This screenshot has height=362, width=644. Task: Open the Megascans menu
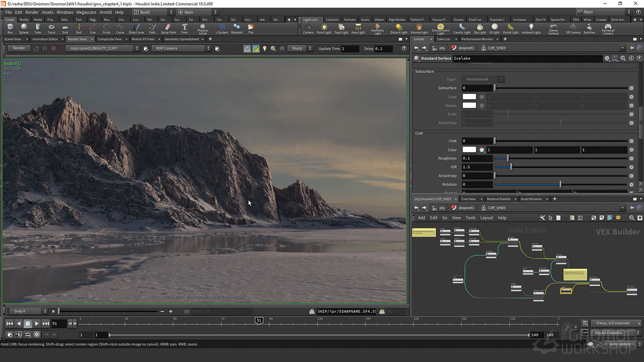(86, 12)
